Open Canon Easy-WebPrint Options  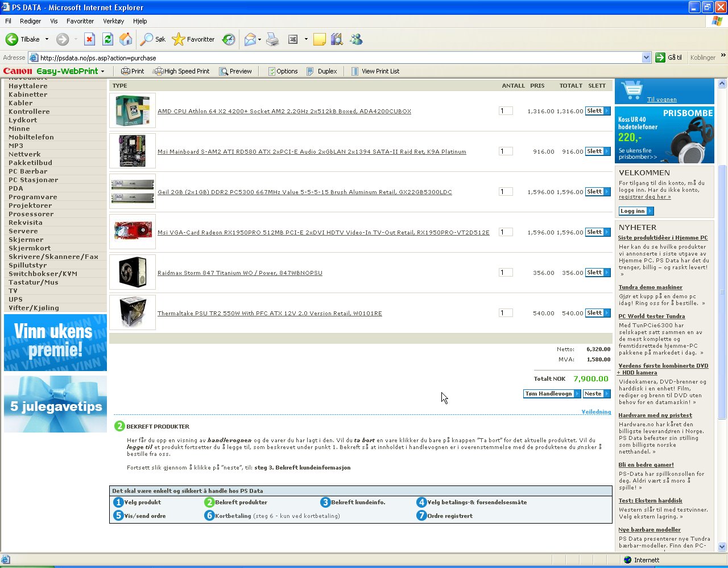pyautogui.click(x=283, y=71)
